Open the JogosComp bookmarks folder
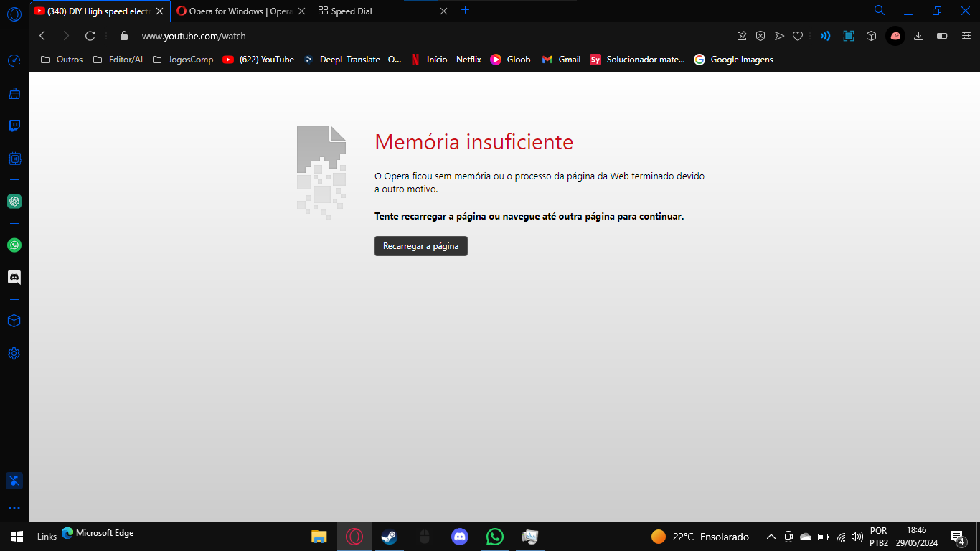Screen dimensions: 980x551 (183, 60)
